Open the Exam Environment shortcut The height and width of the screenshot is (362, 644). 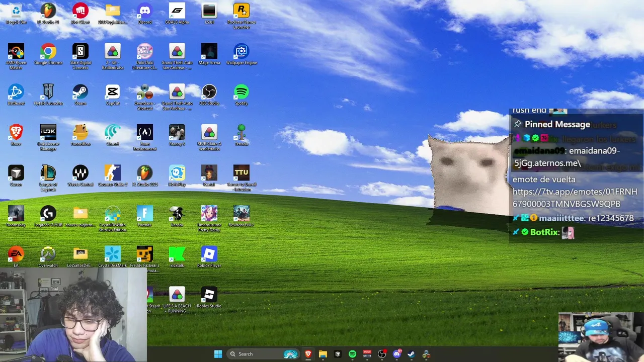click(x=145, y=137)
